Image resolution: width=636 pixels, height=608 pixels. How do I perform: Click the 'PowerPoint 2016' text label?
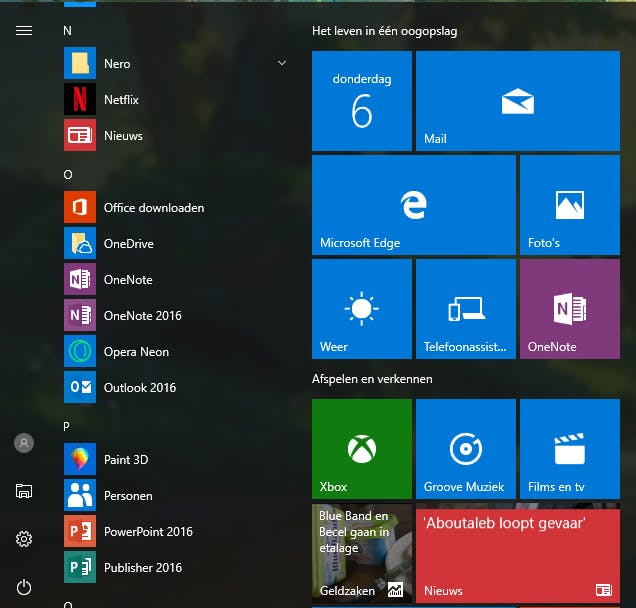pos(148,532)
